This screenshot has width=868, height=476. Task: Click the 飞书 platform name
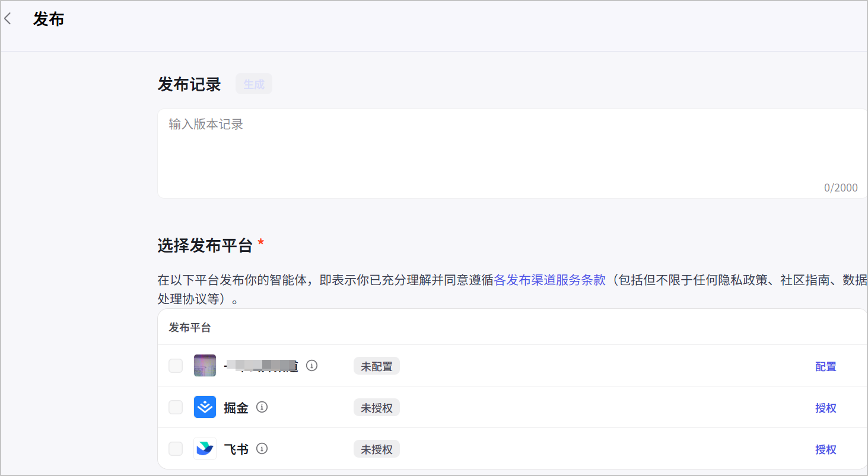(236, 449)
